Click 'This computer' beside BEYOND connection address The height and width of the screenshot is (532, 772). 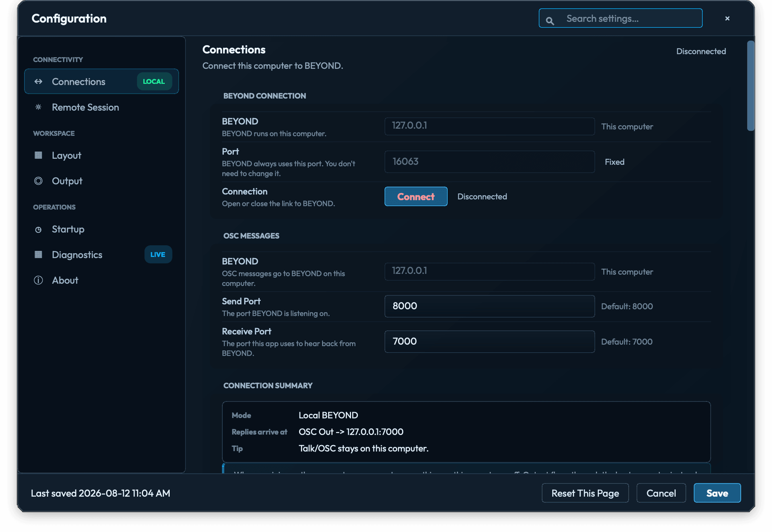(627, 127)
